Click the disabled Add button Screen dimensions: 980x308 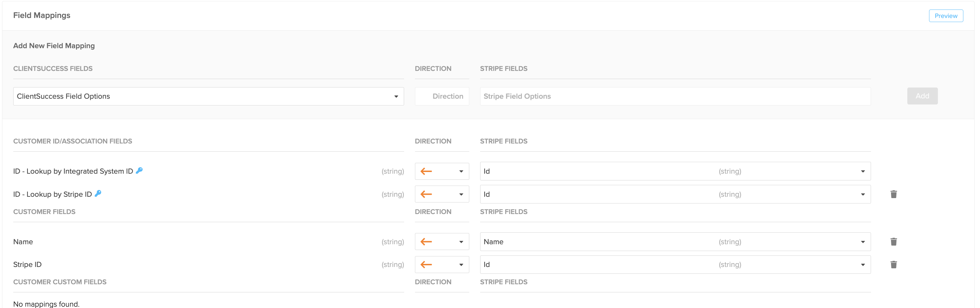[x=922, y=96]
